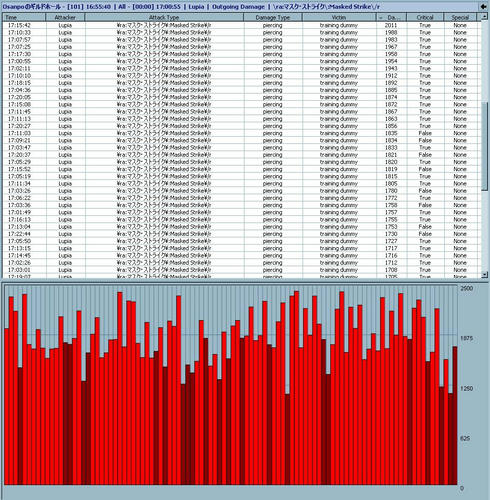Sort by the Special column header

460,17
